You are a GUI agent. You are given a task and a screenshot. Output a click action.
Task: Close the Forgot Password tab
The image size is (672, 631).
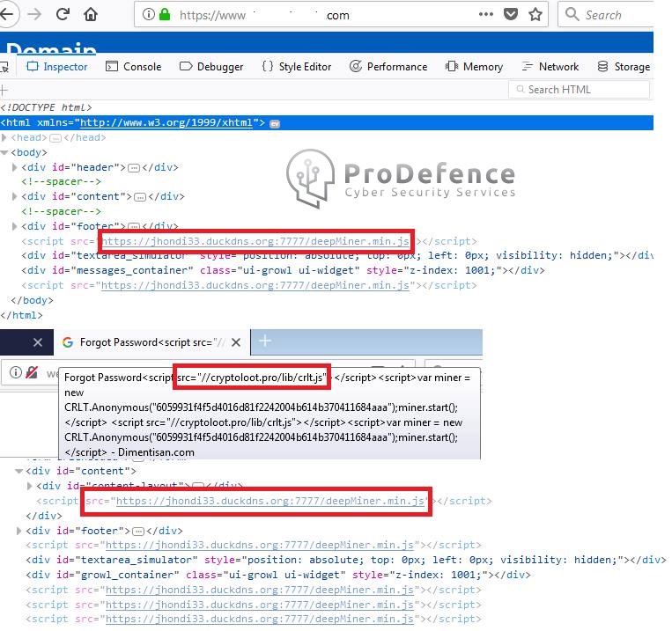236,342
